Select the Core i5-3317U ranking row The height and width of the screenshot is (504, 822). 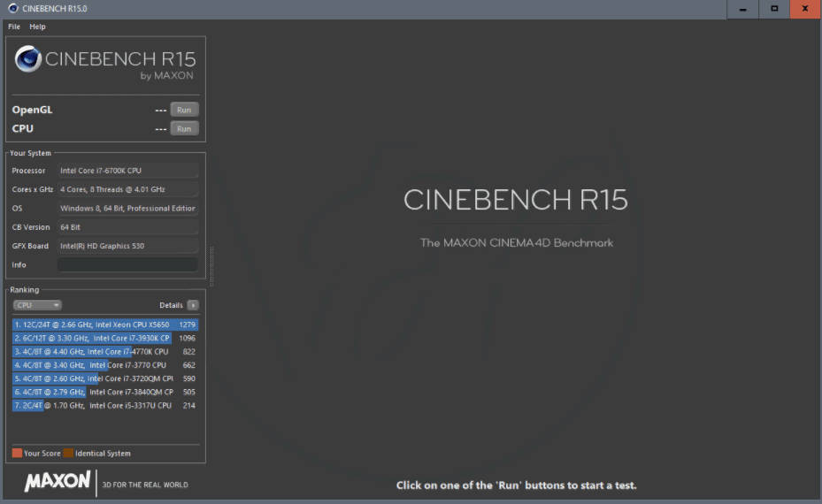coord(105,405)
